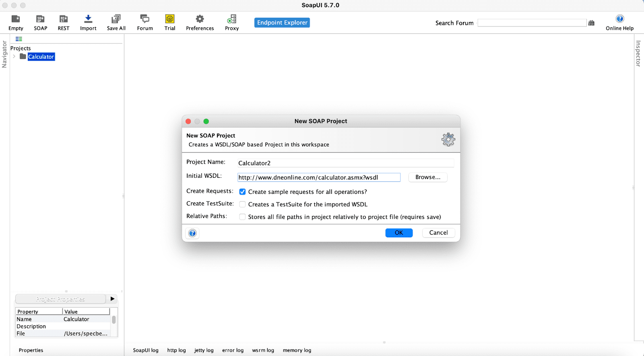
Task: Click the Trial toolbar icon
Action: pos(170,23)
